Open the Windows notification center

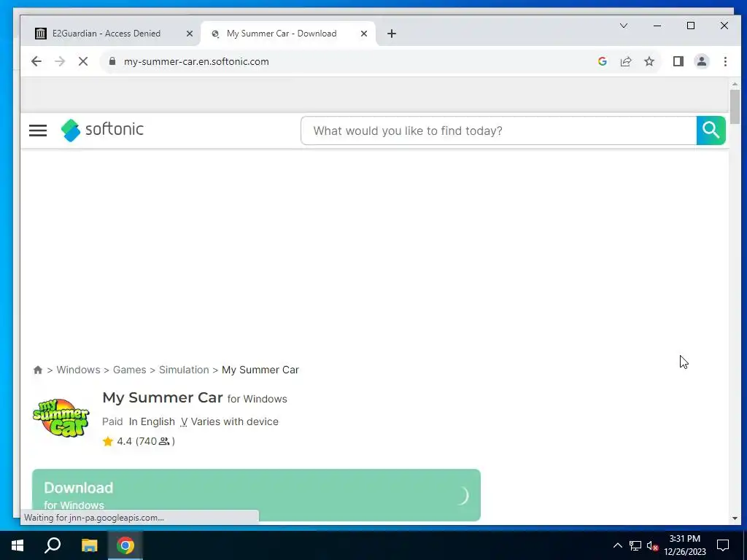(x=723, y=545)
